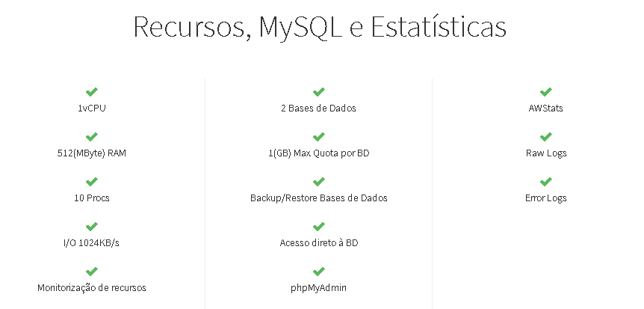Screen dimensions: 644x309
Task: Click the checkmark above 512(MByte) RAM
Action: [92, 136]
